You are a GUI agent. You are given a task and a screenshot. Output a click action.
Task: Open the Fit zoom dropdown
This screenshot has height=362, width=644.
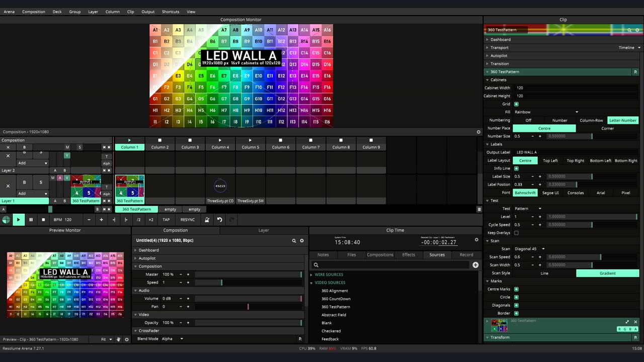point(107,339)
